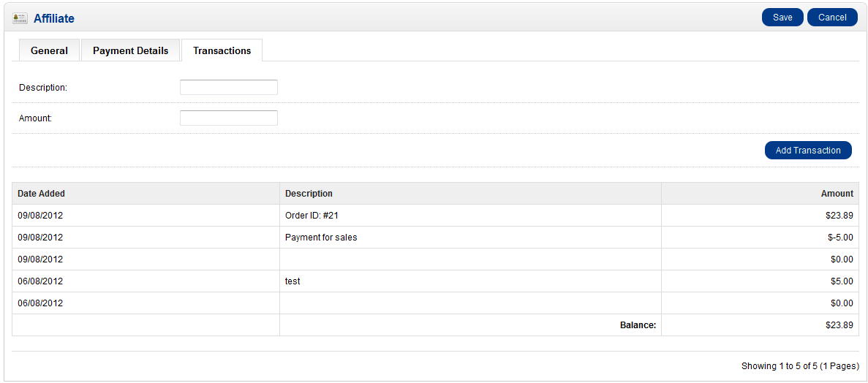
Task: Switch to the General tab
Action: [x=49, y=50]
